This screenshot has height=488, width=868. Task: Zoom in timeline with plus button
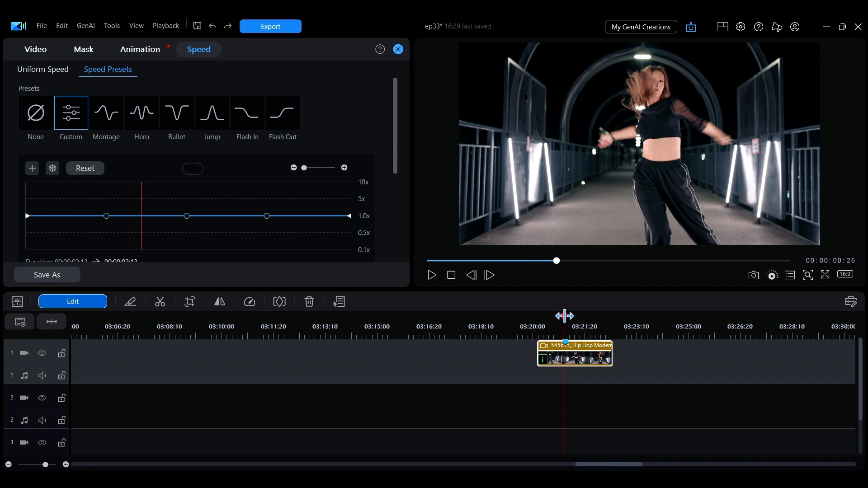66,465
